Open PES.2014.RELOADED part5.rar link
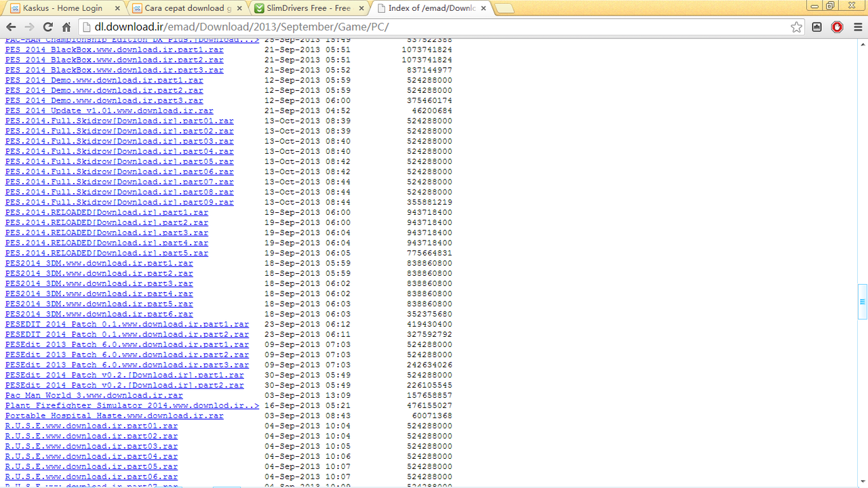This screenshot has height=488, width=868. 107,253
